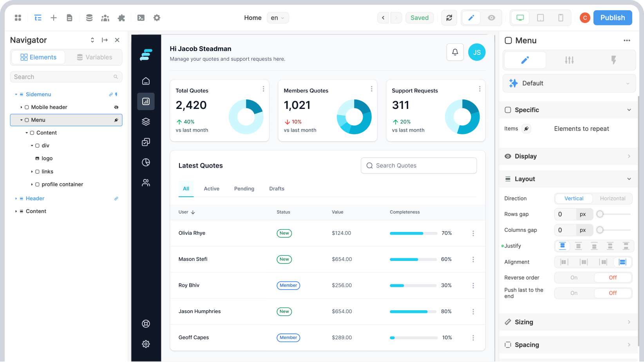Switch to the settings sliders tab in Menu panel
This screenshot has height=362, width=644.
click(x=569, y=60)
